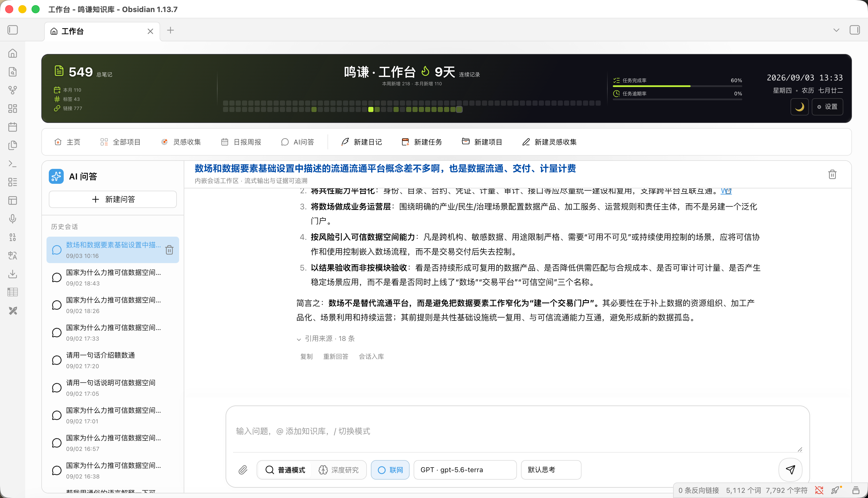Click the 任务完成率 progress bar
This screenshot has width=868, height=498.
tap(677, 86)
